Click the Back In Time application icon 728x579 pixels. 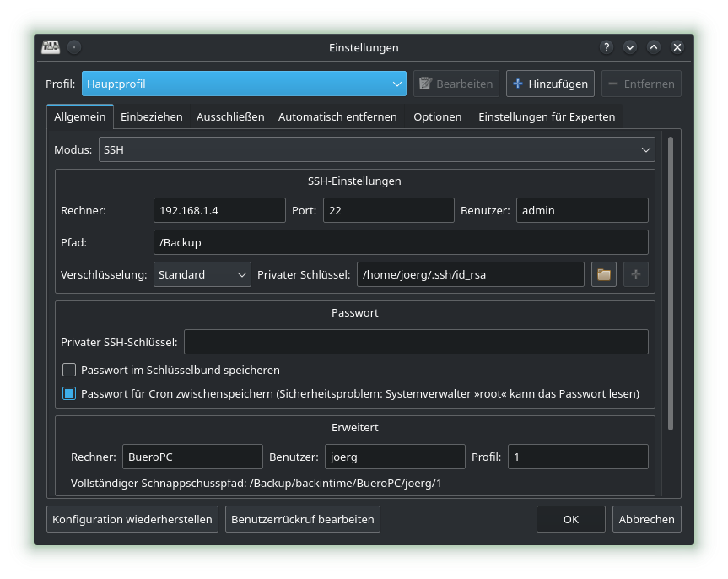pyautogui.click(x=51, y=47)
